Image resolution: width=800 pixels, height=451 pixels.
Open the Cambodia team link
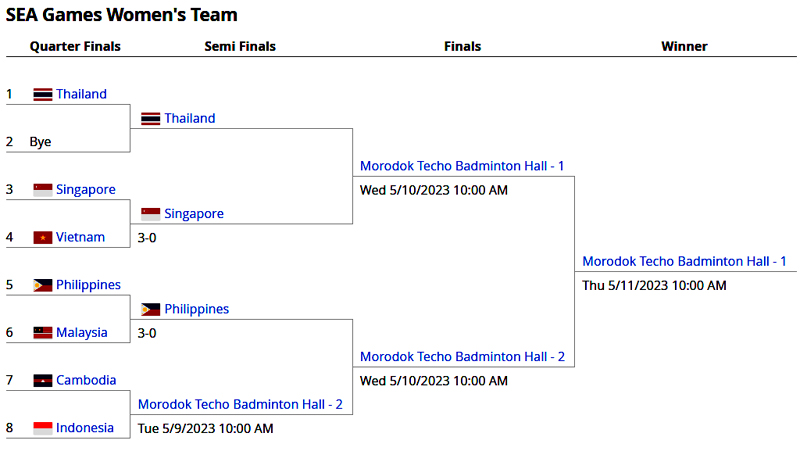[x=86, y=381]
